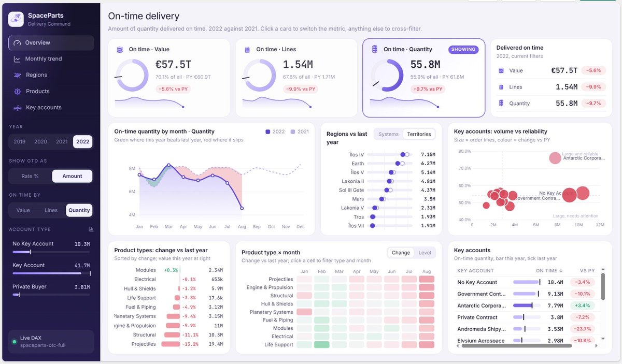
Task: Sort table by KEY ACCOUNT header
Action: 475,271
